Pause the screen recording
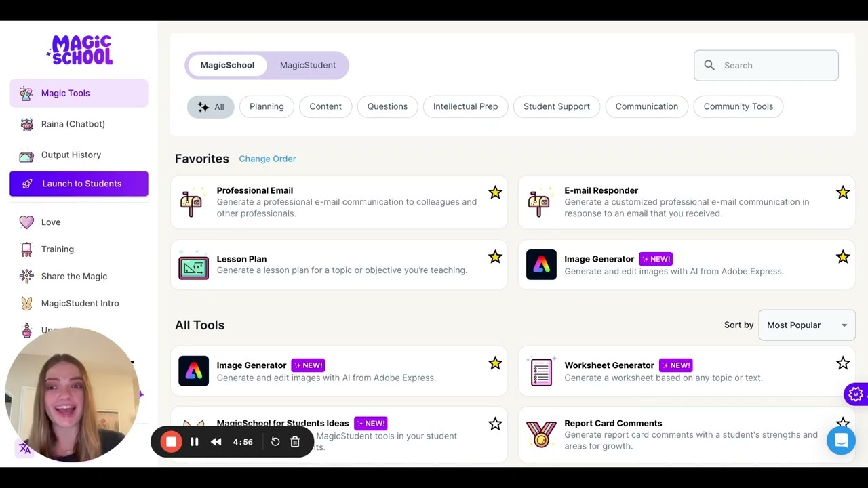The width and height of the screenshot is (868, 488). (194, 442)
